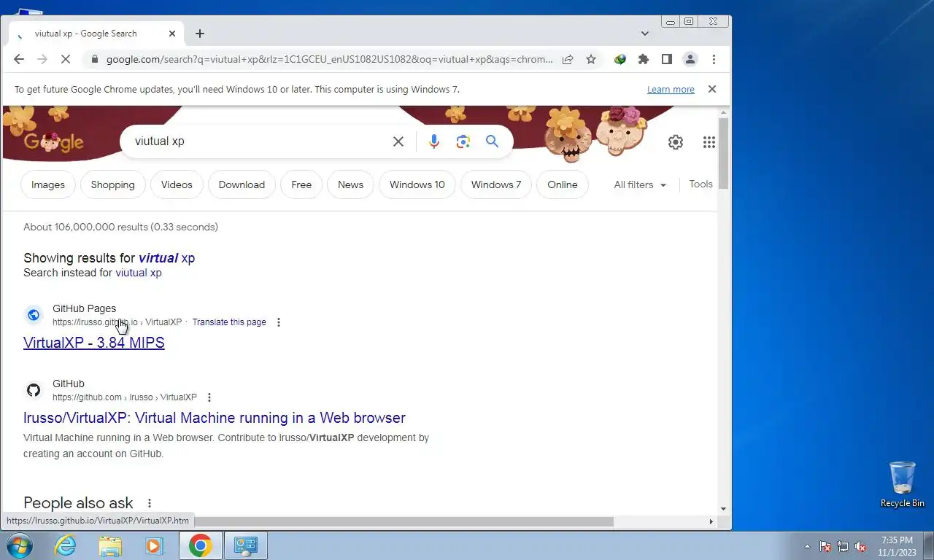
Task: Start a voice search with the microphone
Action: (x=434, y=141)
